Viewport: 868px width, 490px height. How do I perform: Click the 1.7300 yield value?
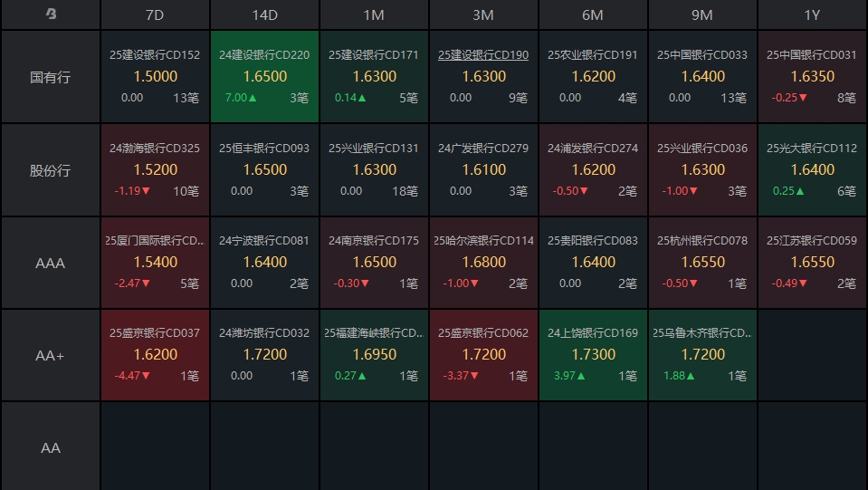594,354
